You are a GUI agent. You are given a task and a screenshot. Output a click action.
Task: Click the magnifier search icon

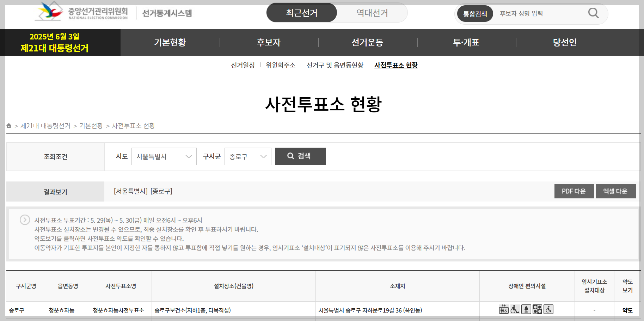(x=593, y=13)
